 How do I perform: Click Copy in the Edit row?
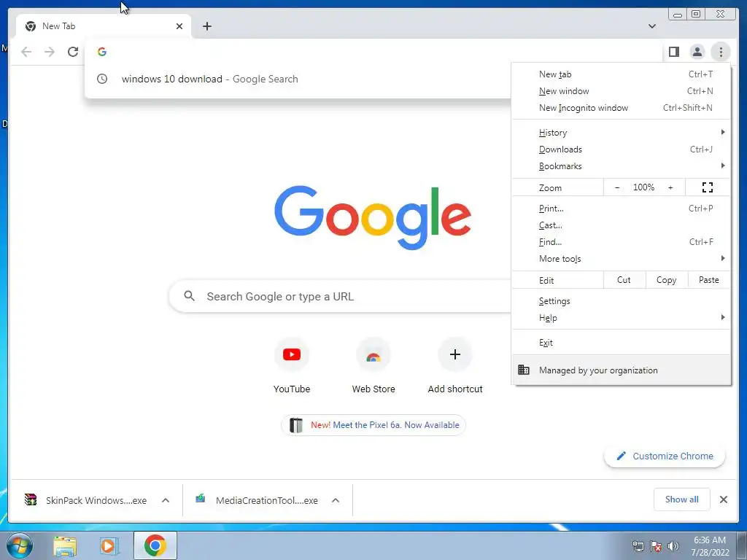click(x=667, y=280)
